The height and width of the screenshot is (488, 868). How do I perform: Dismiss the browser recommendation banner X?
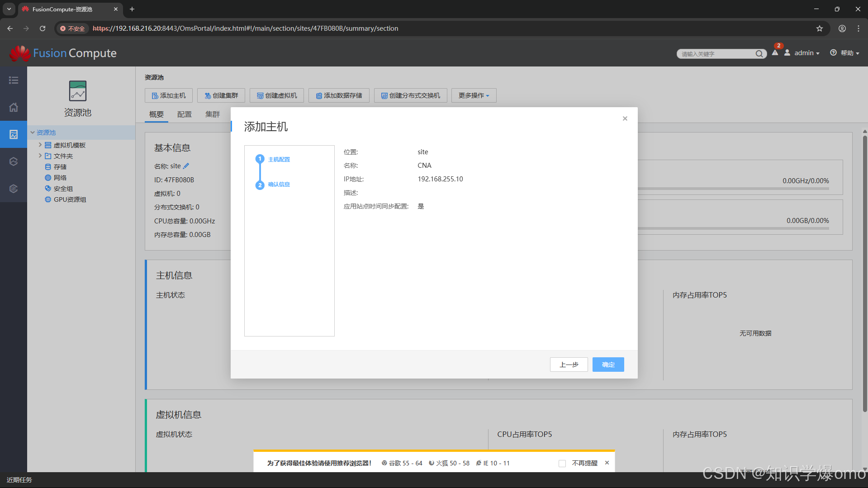tap(607, 463)
